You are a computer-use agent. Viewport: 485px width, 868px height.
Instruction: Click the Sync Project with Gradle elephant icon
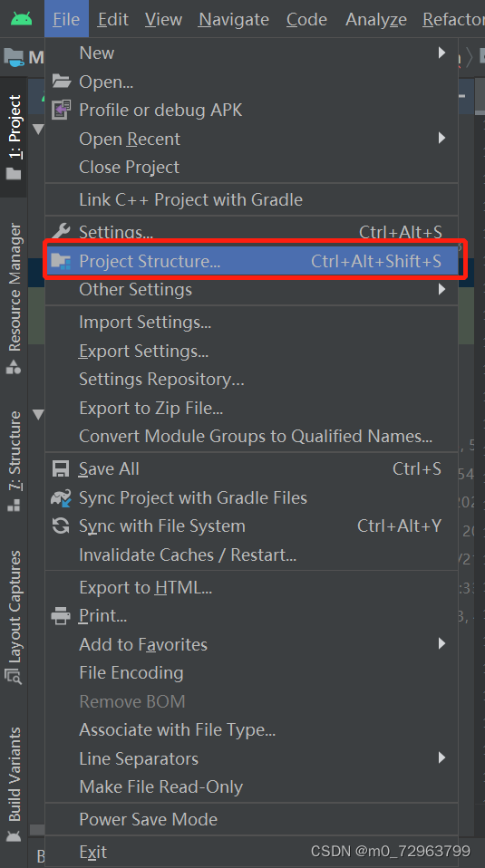click(x=61, y=497)
